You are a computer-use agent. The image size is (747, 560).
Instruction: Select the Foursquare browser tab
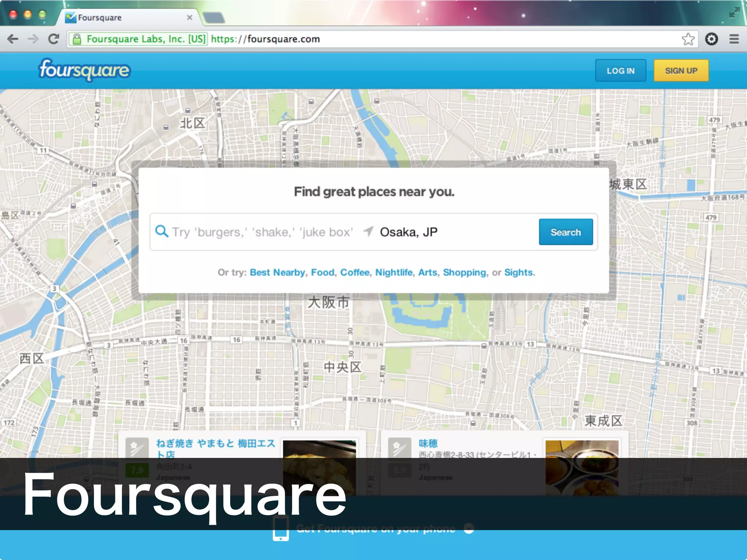pyautogui.click(x=128, y=17)
